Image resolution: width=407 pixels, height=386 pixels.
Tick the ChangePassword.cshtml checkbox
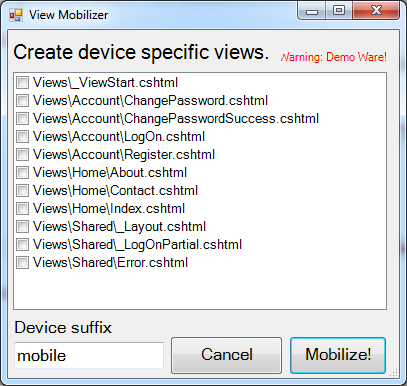(x=23, y=100)
